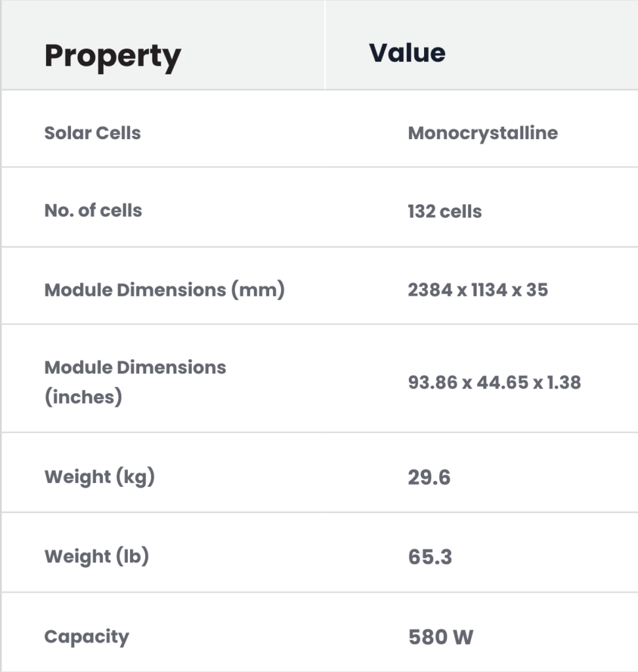
Task: Click the 580 W capacity value
Action: pos(440,637)
